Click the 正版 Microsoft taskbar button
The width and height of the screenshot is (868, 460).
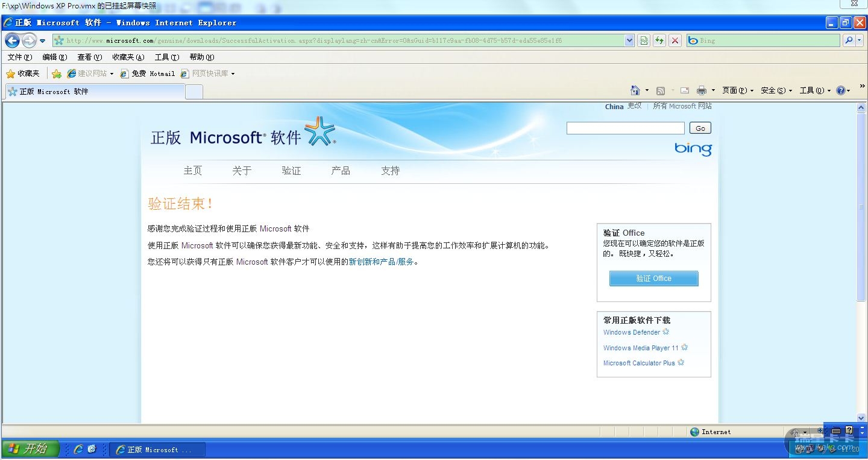click(157, 450)
